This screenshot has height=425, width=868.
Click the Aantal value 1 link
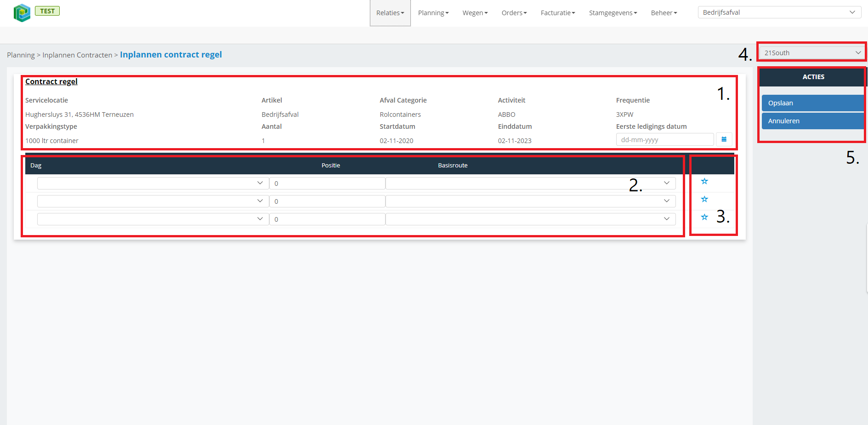pos(263,141)
